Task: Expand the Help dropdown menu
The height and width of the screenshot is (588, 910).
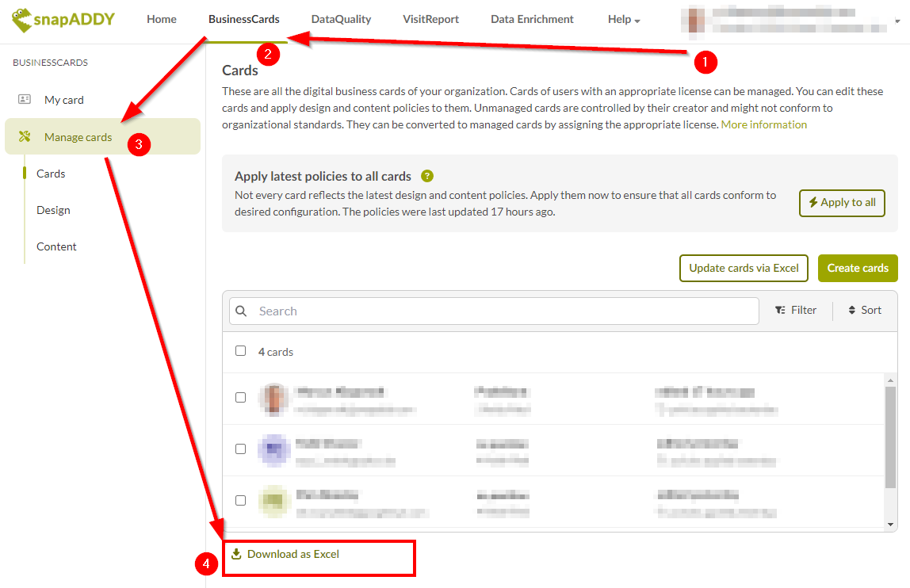Action: tap(624, 20)
